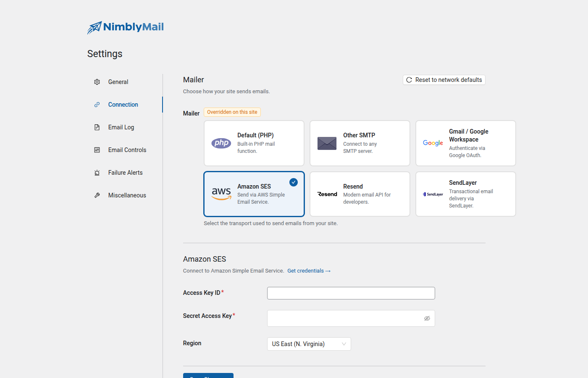Open the Connection settings tab
Viewport: 588px width, 378px height.
click(x=125, y=105)
